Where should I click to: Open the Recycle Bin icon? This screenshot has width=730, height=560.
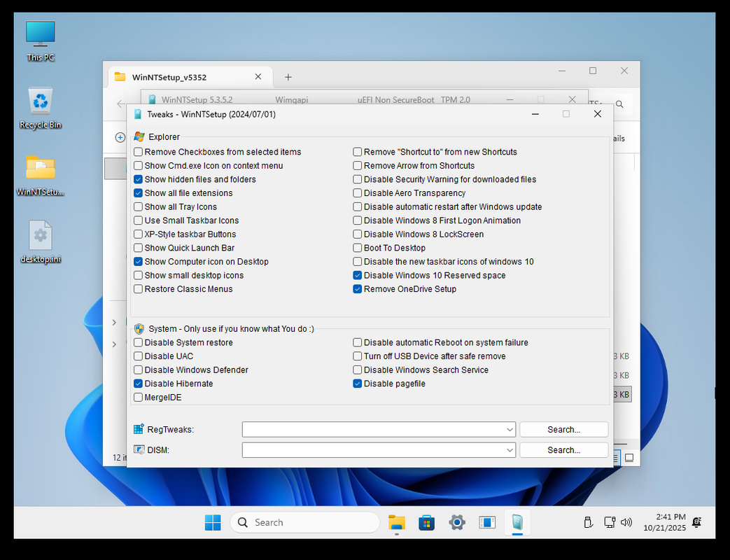(x=41, y=108)
